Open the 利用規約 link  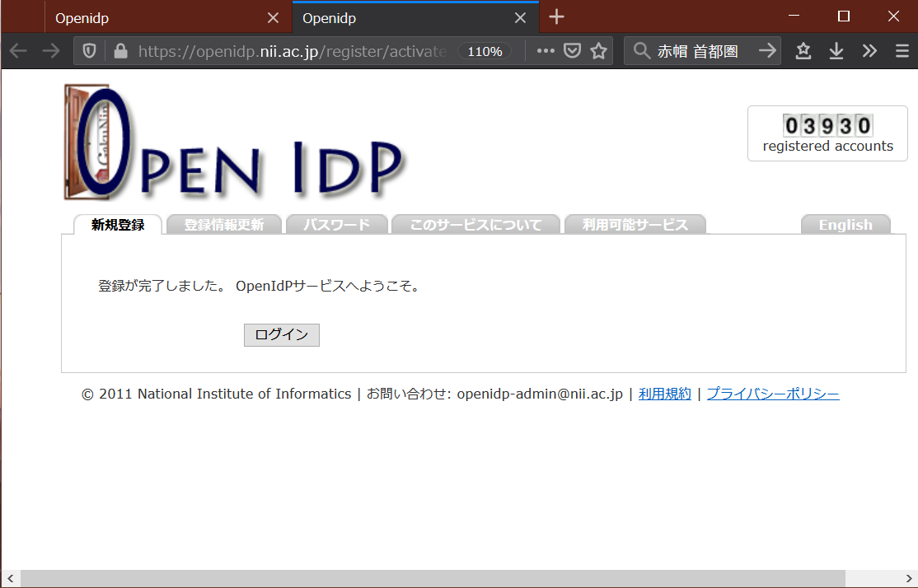(x=664, y=394)
